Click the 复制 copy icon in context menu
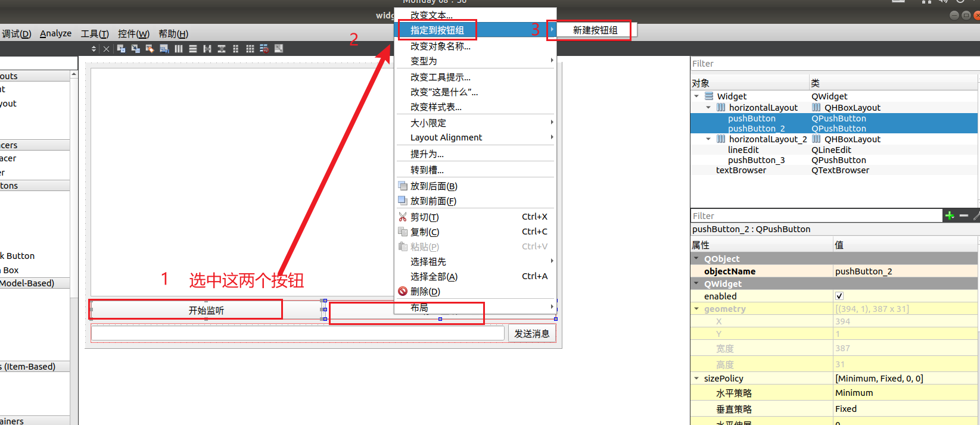Screen dimensions: 980x425 (403, 232)
